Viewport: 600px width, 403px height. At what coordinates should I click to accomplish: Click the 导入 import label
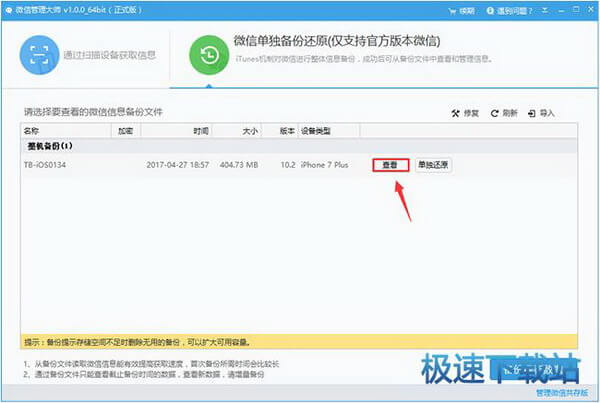click(547, 113)
